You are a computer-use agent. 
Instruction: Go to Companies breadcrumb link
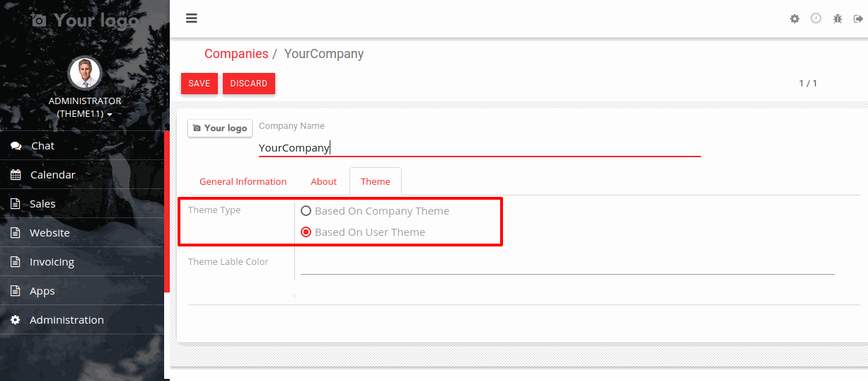click(236, 54)
